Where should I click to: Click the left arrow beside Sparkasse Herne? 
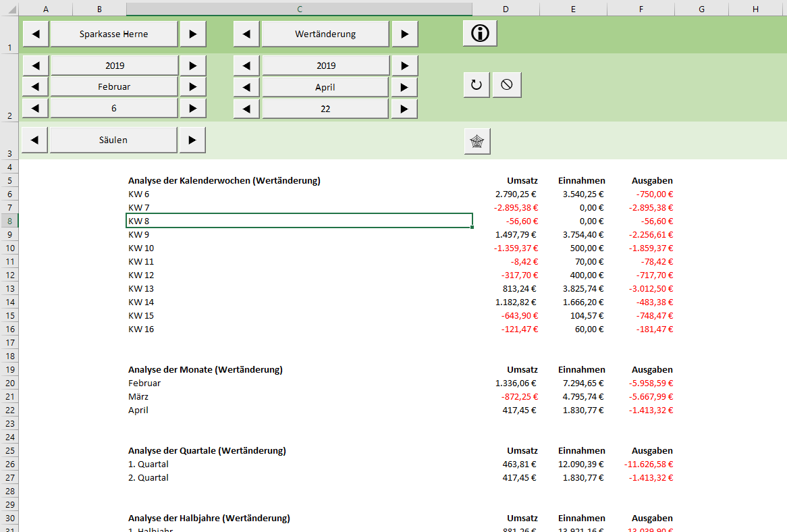[36, 34]
